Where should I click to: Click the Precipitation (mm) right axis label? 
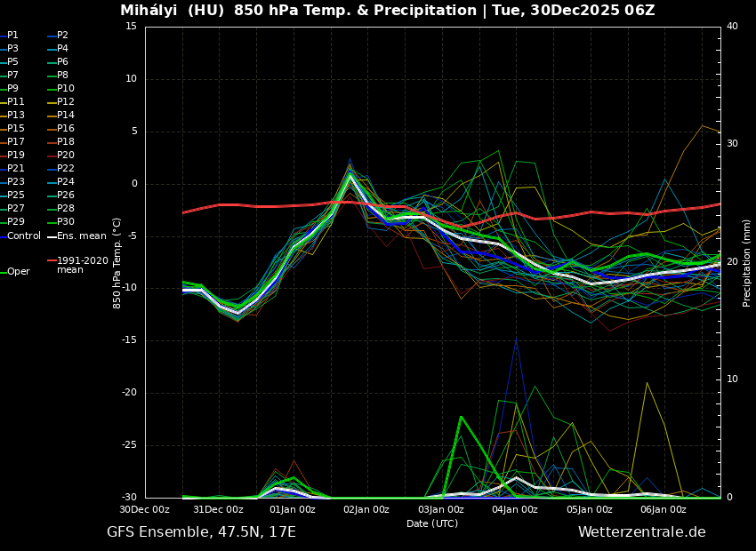pos(747,262)
